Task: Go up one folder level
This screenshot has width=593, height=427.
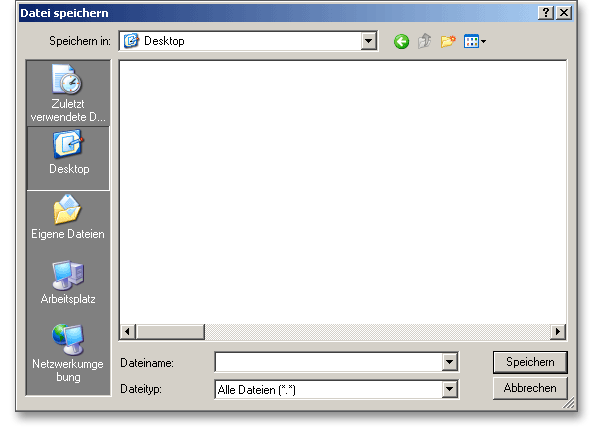Action: 425,41
